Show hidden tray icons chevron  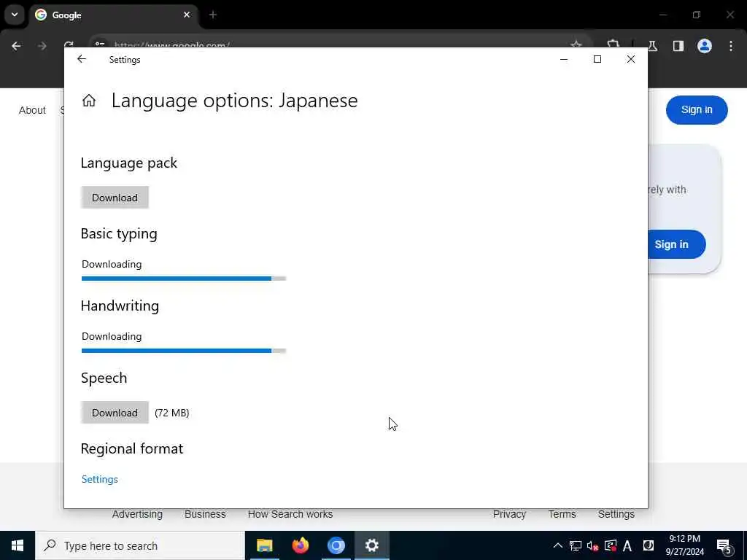point(558,545)
